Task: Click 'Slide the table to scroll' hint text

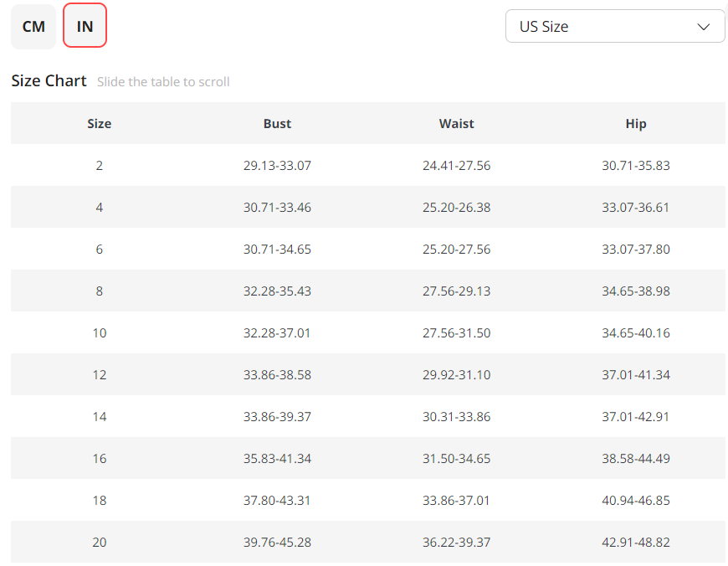Action: coord(163,82)
